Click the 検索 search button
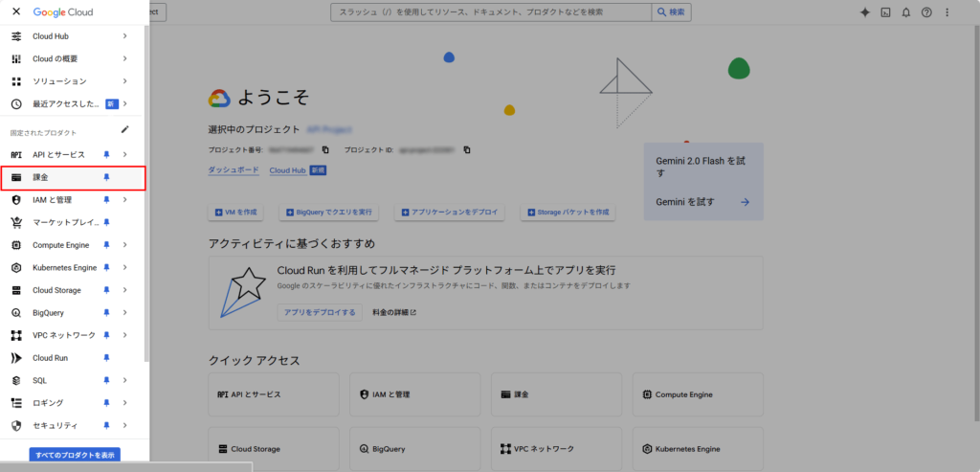This screenshot has height=472, width=980. point(671,11)
